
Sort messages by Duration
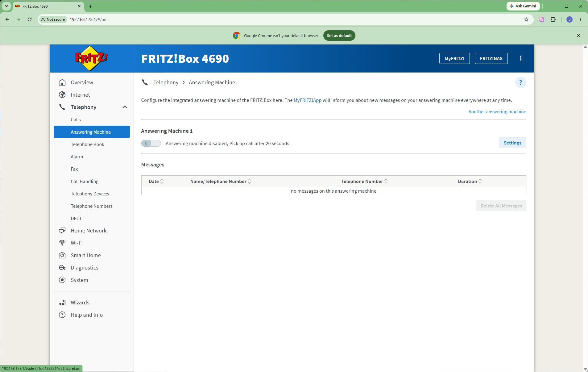click(x=470, y=182)
